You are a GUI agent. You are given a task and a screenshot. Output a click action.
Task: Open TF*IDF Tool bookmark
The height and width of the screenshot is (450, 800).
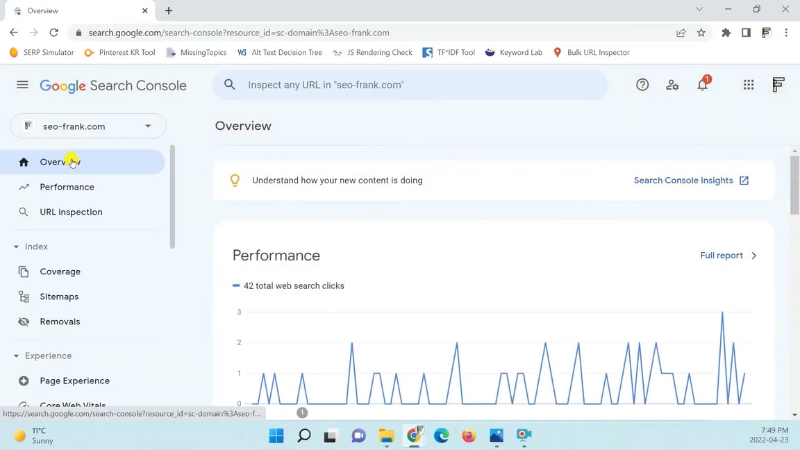[449, 52]
